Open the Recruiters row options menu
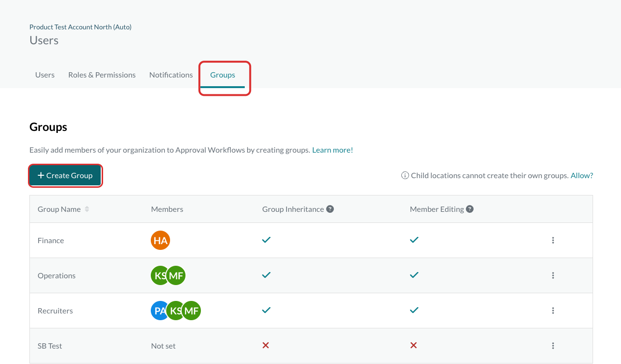The height and width of the screenshot is (364, 621). coord(553,311)
